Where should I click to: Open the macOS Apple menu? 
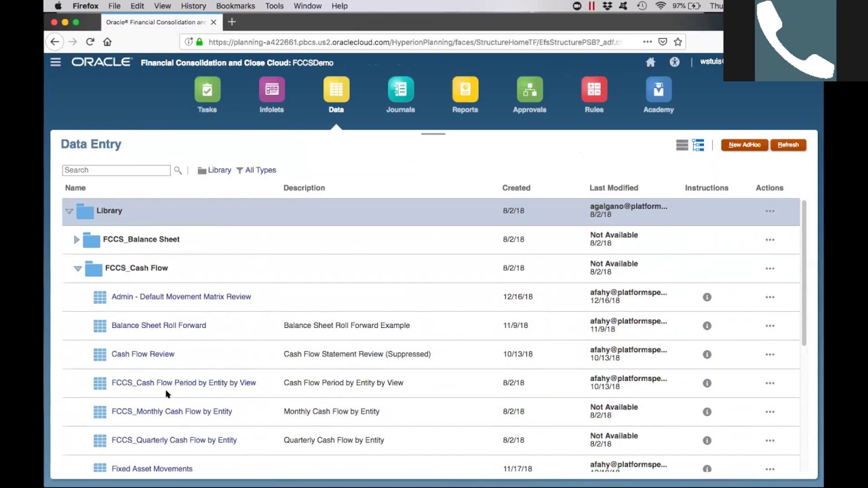point(58,6)
